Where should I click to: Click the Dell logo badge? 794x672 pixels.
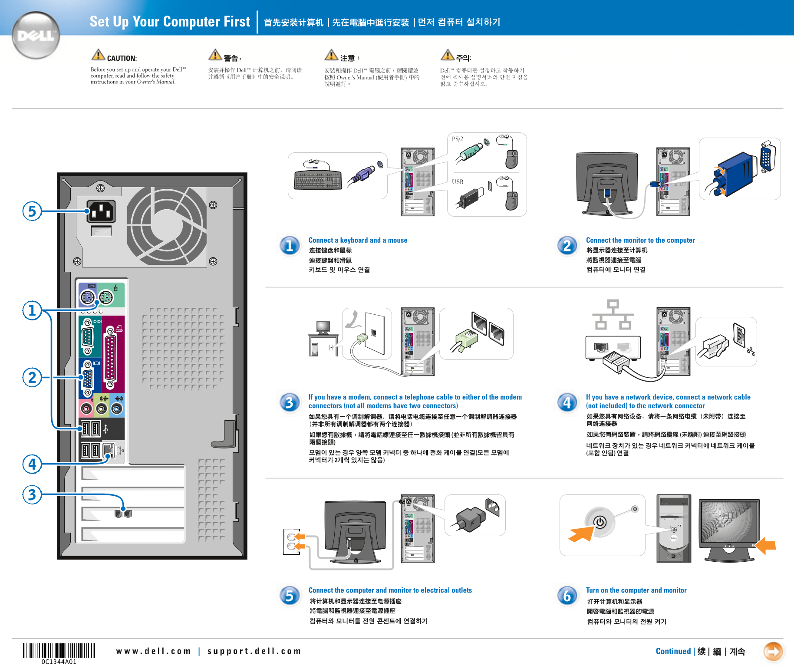click(x=36, y=36)
